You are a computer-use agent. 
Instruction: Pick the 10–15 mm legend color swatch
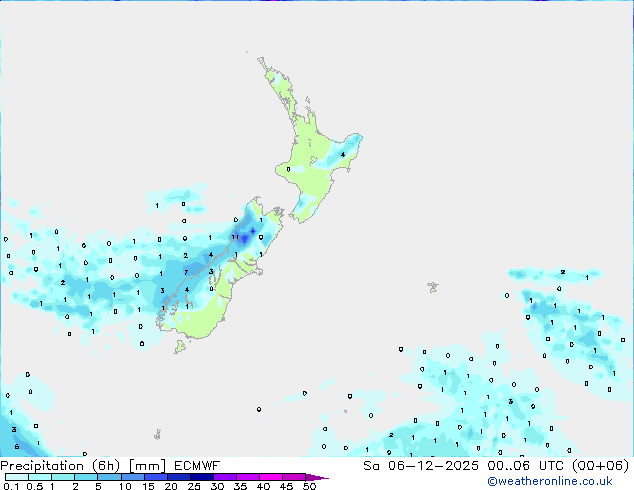[x=132, y=477]
